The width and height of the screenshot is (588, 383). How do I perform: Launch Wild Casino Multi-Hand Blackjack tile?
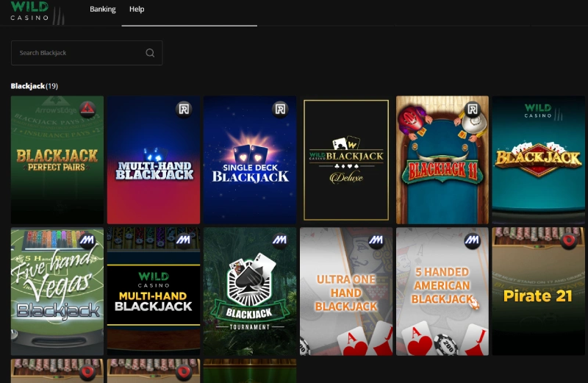point(154,291)
